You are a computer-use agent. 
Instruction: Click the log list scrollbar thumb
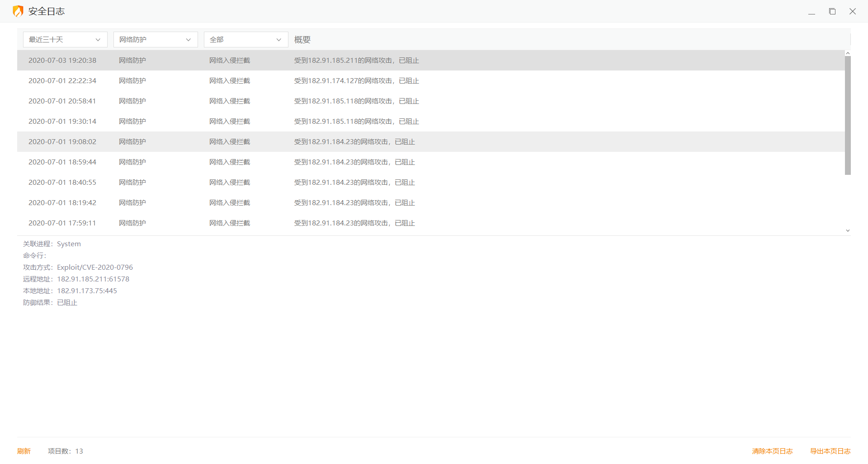(x=848, y=115)
